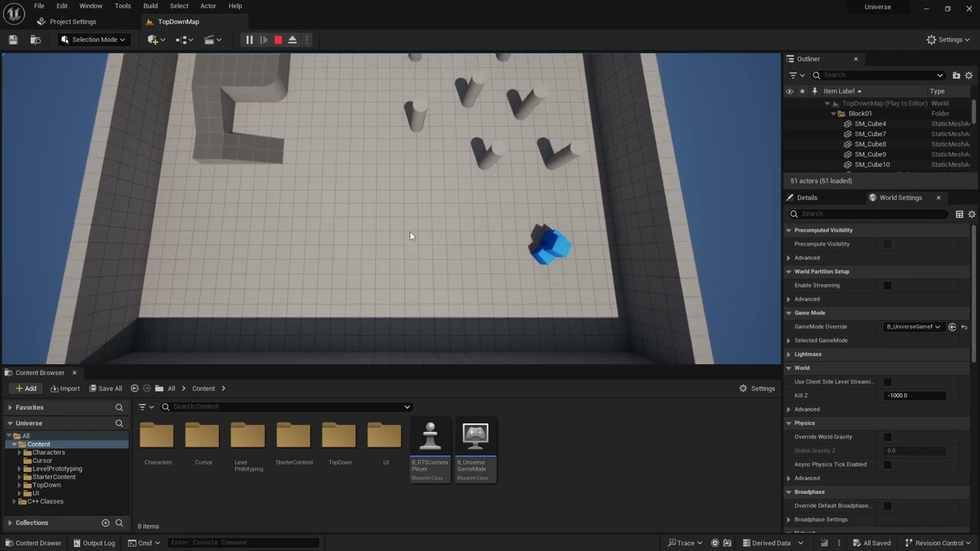The height and width of the screenshot is (551, 980).
Task: Add a new collection plus icon
Action: point(106,523)
